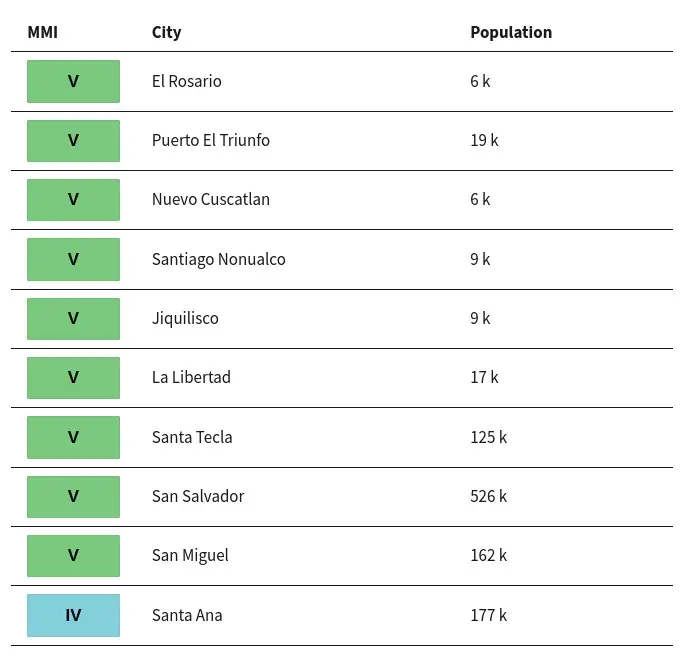Viewport: 680px width, 658px height.
Task: Select the blue IV badge for Santa Ana
Action: (x=73, y=615)
